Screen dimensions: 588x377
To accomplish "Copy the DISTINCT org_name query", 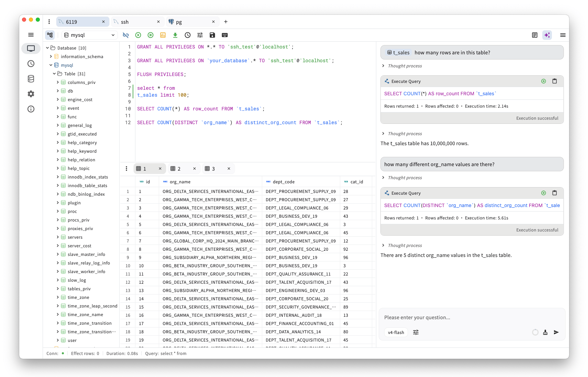I will [555, 193].
